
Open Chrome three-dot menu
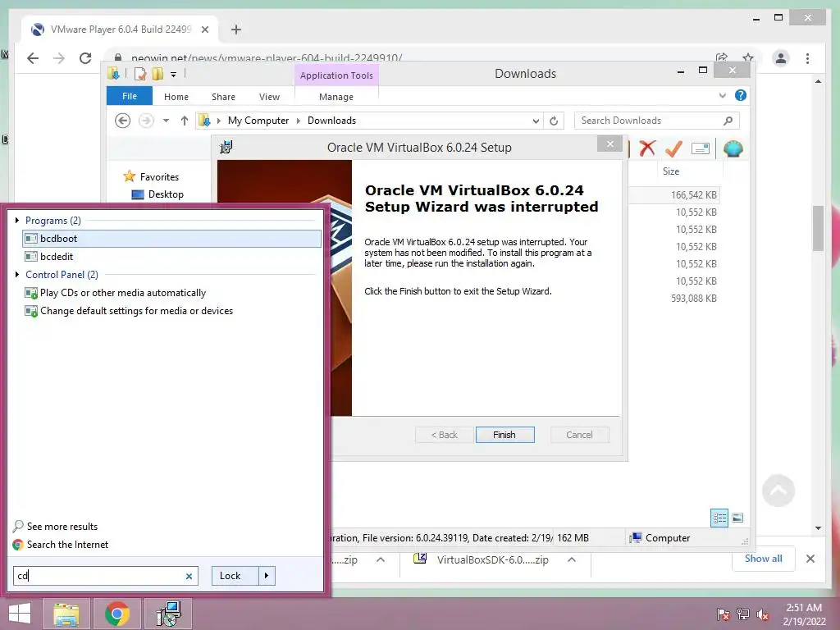point(807,58)
